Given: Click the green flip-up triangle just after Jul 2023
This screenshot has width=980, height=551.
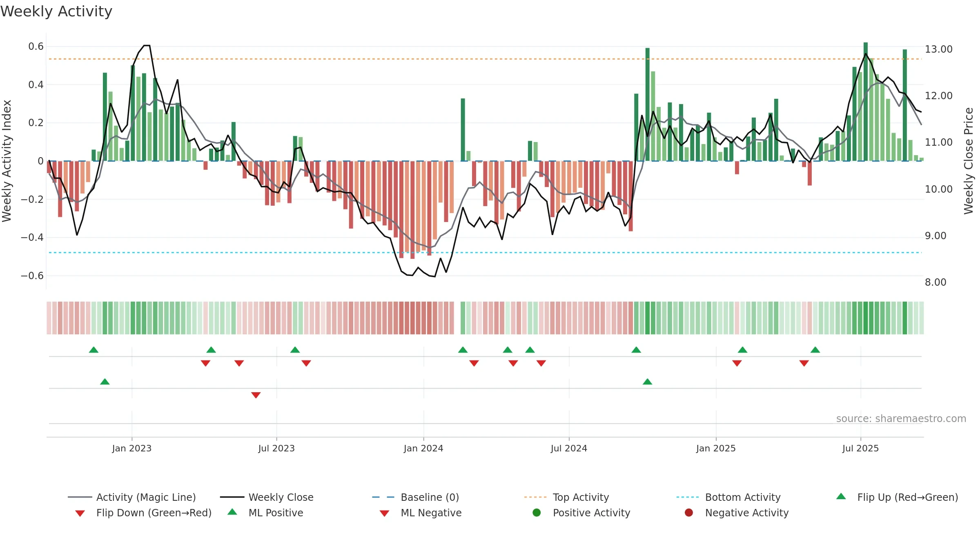Looking at the screenshot, I should coord(295,350).
